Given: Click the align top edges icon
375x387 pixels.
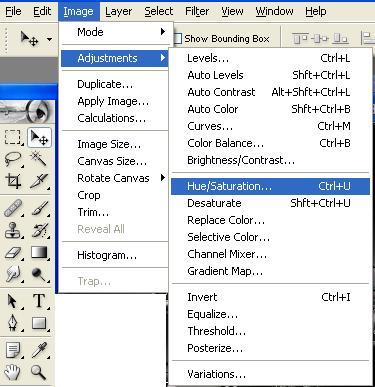Looking at the screenshot, I should pos(300,39).
